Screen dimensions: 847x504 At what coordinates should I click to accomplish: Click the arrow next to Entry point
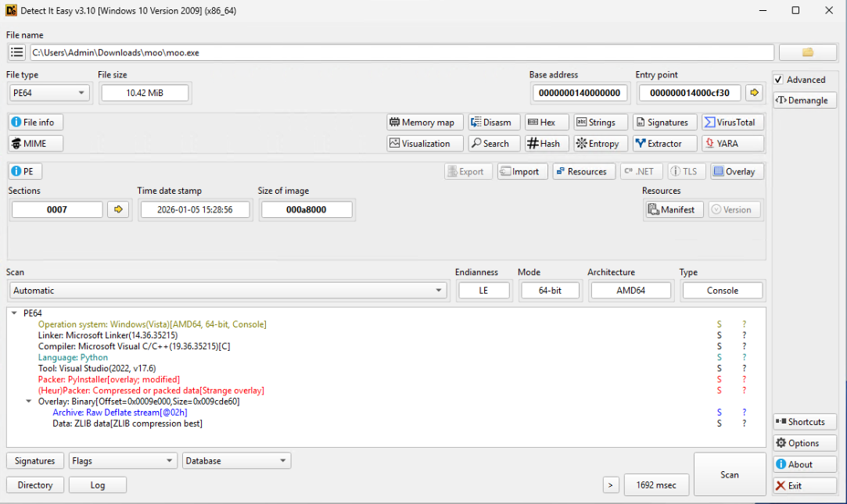[x=754, y=93]
